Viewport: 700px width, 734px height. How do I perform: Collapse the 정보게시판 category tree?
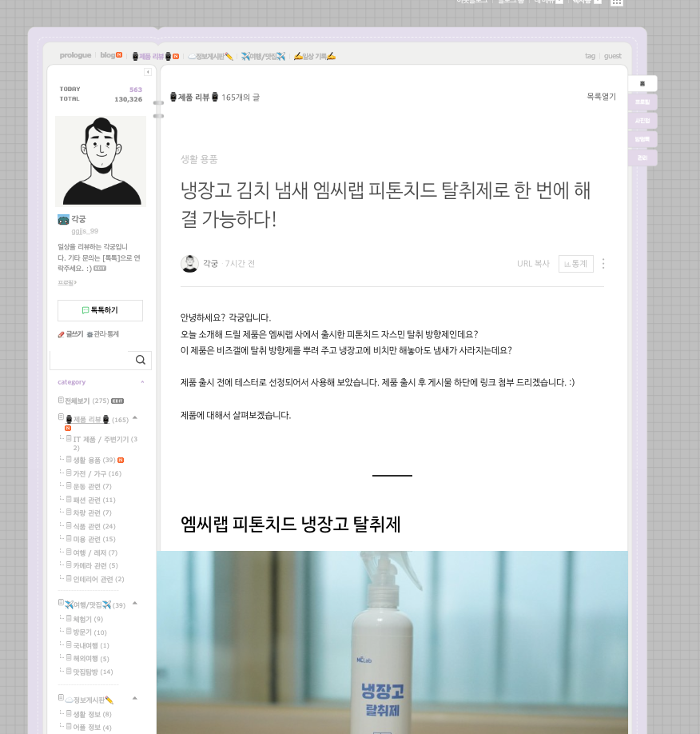135,698
